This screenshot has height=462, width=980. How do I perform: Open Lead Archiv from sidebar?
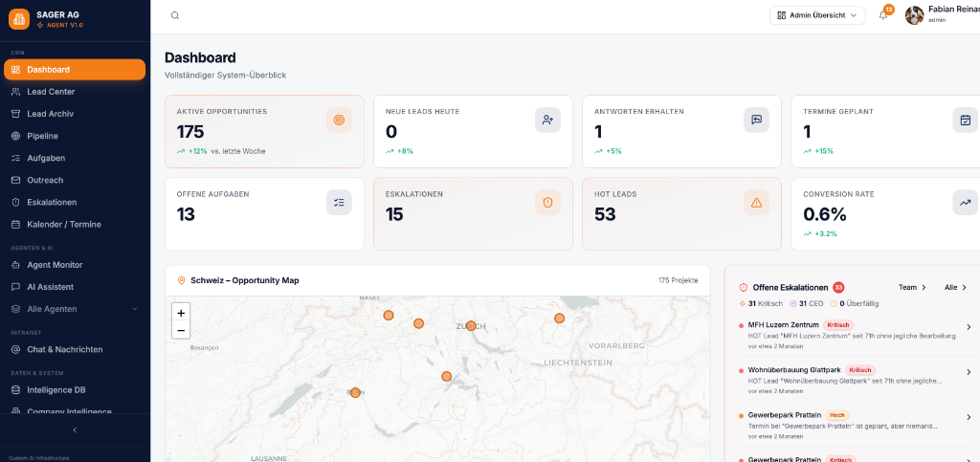click(x=75, y=114)
